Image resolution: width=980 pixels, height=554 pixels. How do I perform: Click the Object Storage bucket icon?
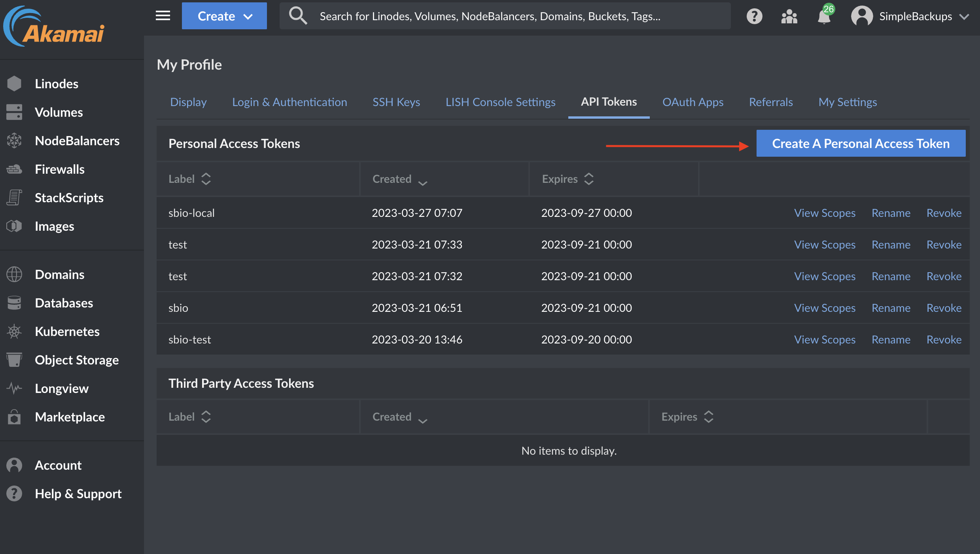(x=14, y=360)
